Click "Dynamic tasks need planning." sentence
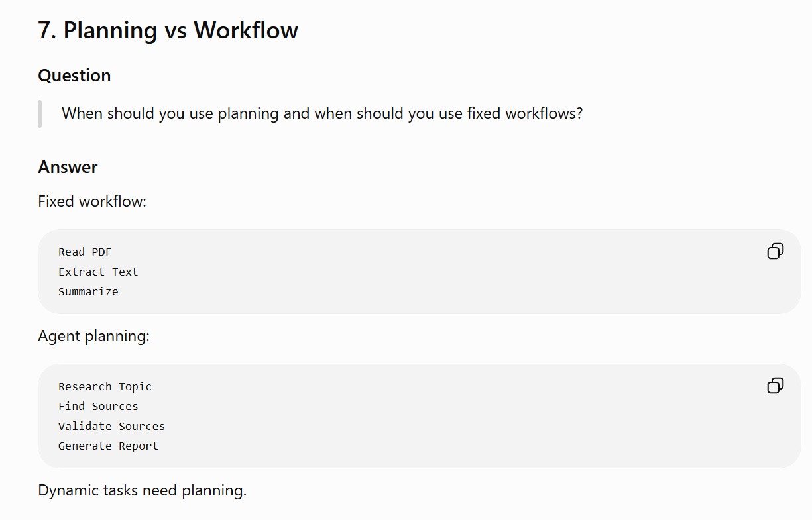This screenshot has height=520, width=812. [x=142, y=490]
